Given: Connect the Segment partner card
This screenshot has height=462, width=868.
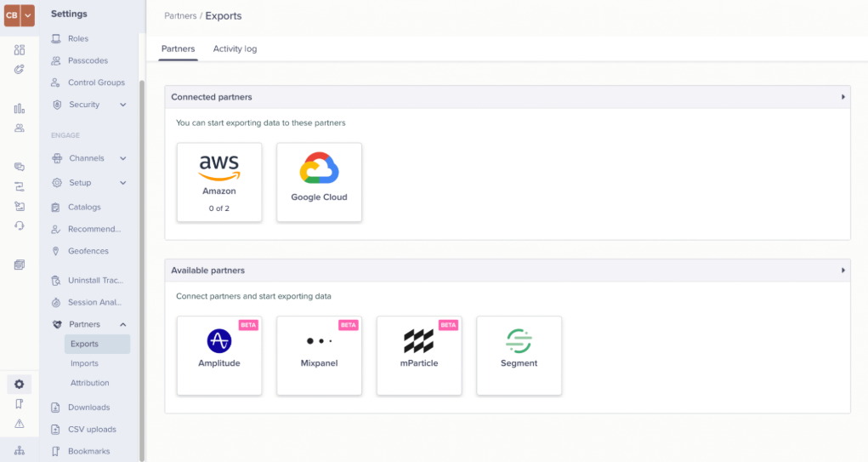Looking at the screenshot, I should [519, 356].
